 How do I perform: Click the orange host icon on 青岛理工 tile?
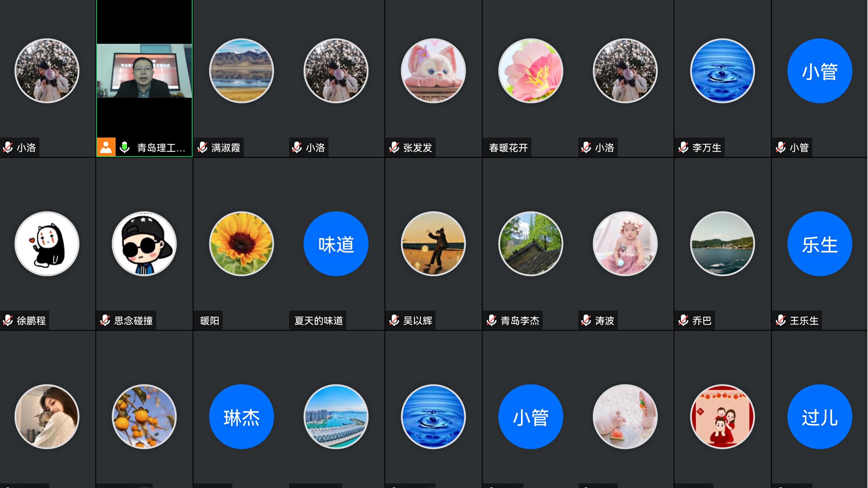[x=106, y=147]
